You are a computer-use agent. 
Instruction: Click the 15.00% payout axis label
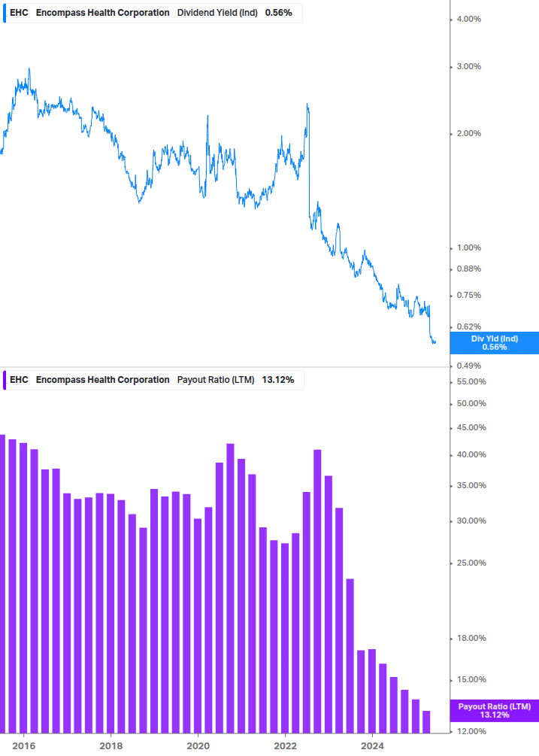pyautogui.click(x=471, y=680)
